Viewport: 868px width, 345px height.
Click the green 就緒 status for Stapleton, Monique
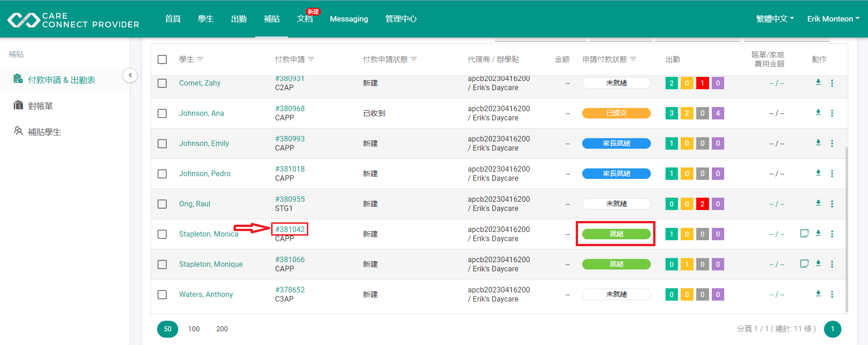(617, 264)
